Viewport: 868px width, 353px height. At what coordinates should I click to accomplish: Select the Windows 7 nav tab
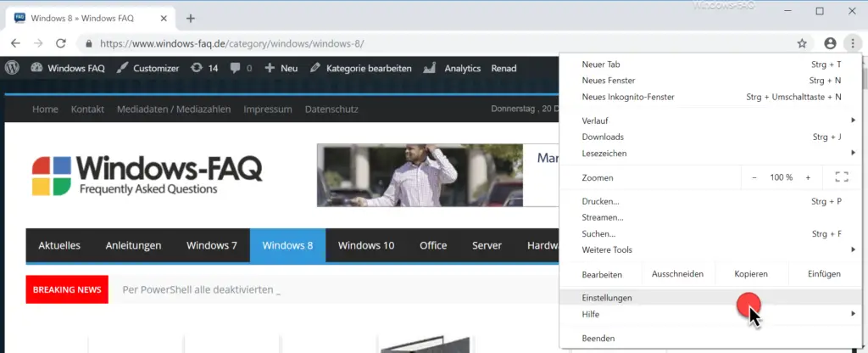click(211, 245)
